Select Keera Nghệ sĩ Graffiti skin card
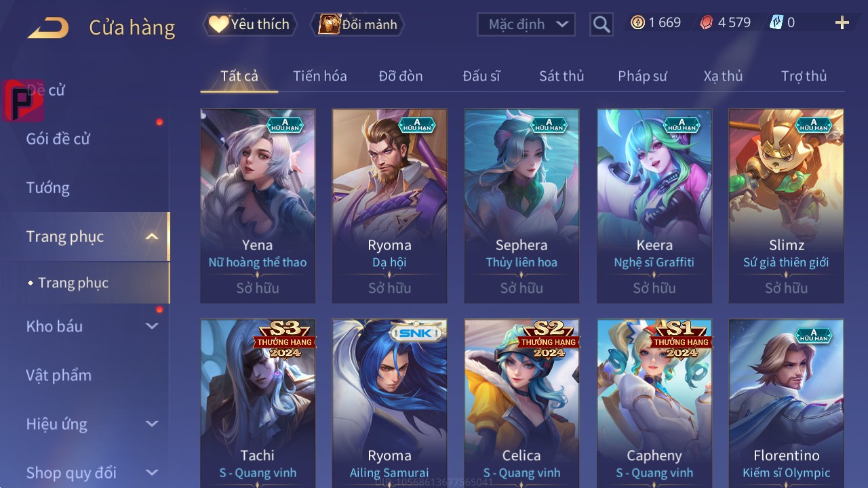 coord(654,206)
